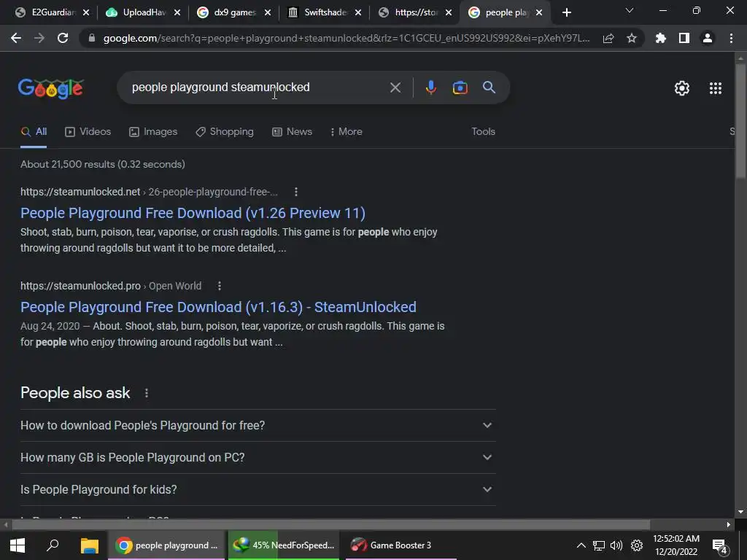This screenshot has height=560, width=747.
Task: Click the vertical page scrollbar thumb
Action: [x=740, y=121]
